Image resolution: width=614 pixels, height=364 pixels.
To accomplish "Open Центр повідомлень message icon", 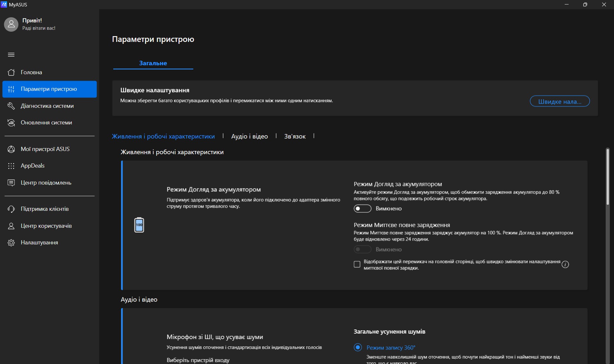I will 11,183.
